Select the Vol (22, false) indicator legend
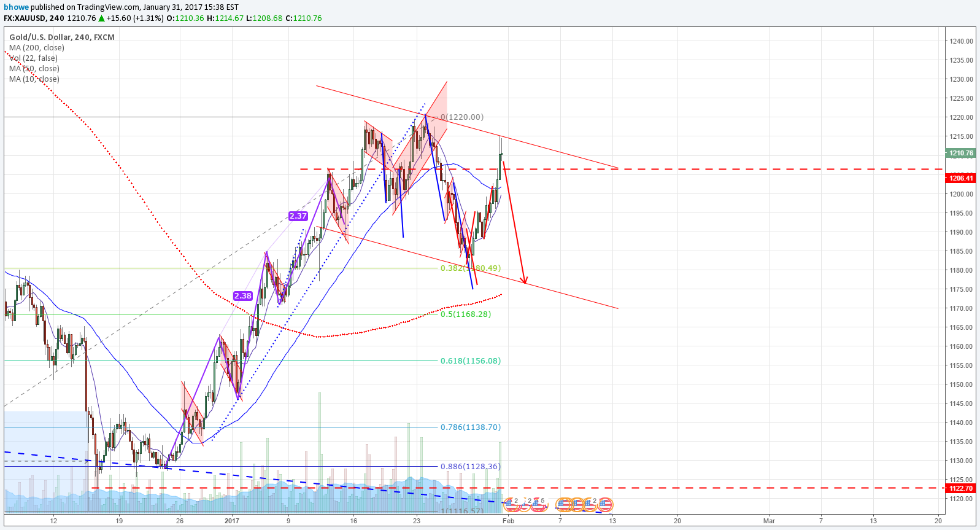 (x=33, y=58)
